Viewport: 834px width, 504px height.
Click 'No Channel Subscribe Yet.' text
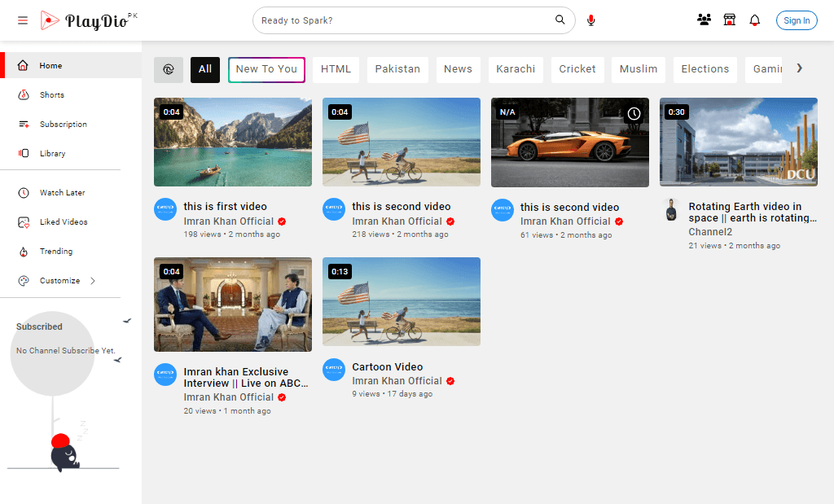coord(66,350)
